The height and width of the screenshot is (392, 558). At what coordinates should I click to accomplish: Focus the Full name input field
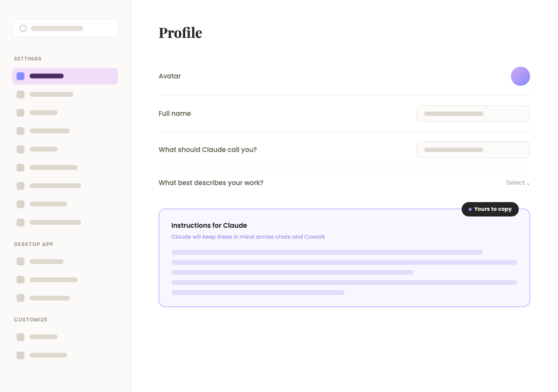[x=473, y=114]
